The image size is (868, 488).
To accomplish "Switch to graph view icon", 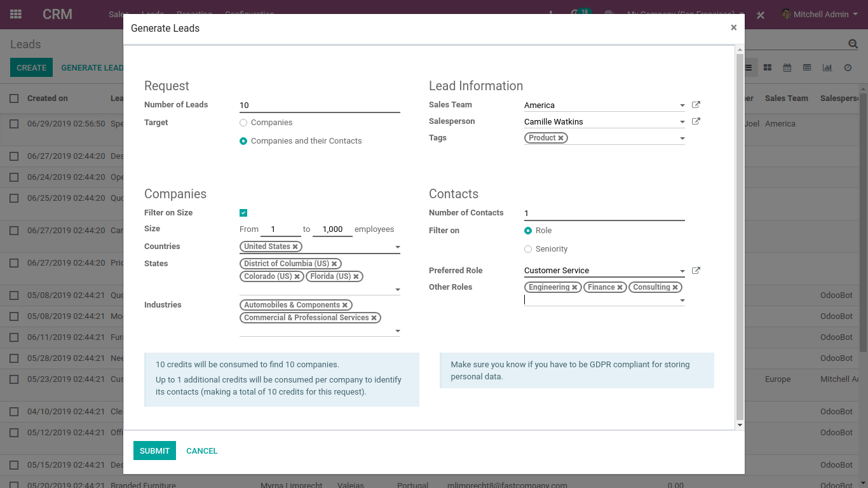I will coord(827,67).
